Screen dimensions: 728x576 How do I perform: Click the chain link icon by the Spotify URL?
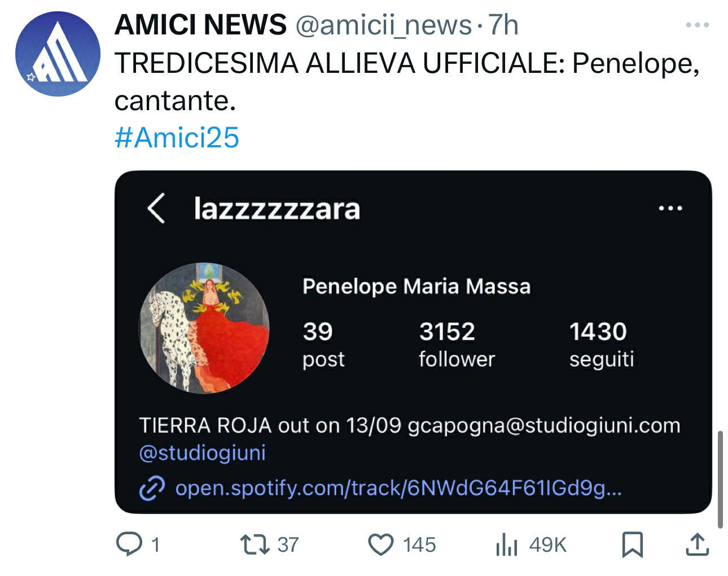[152, 488]
